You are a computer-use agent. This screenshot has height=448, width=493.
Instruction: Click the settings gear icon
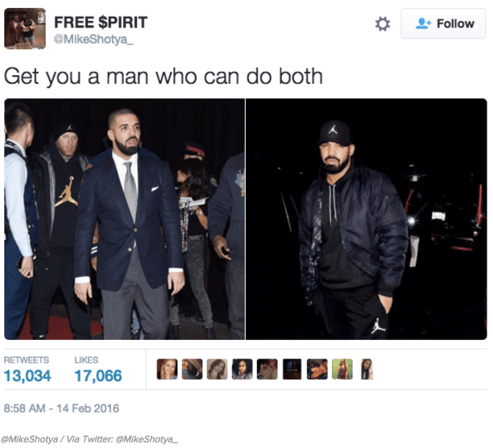[x=383, y=24]
